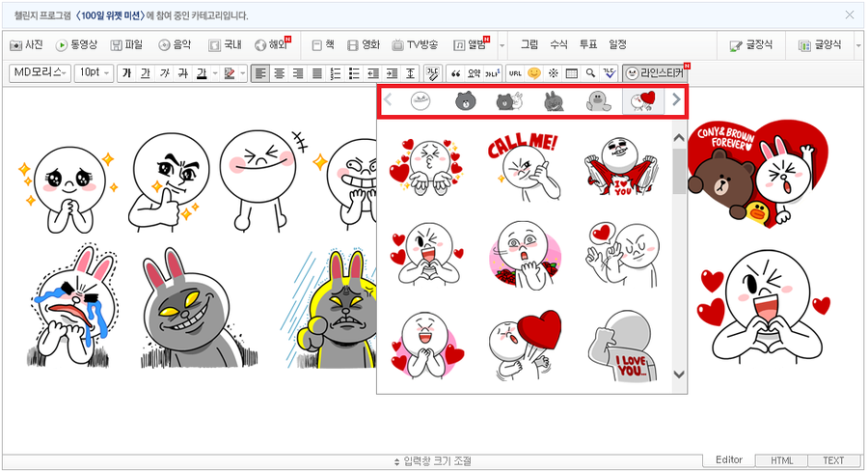Decrease indent
The width and height of the screenshot is (868, 472).
[x=373, y=73]
